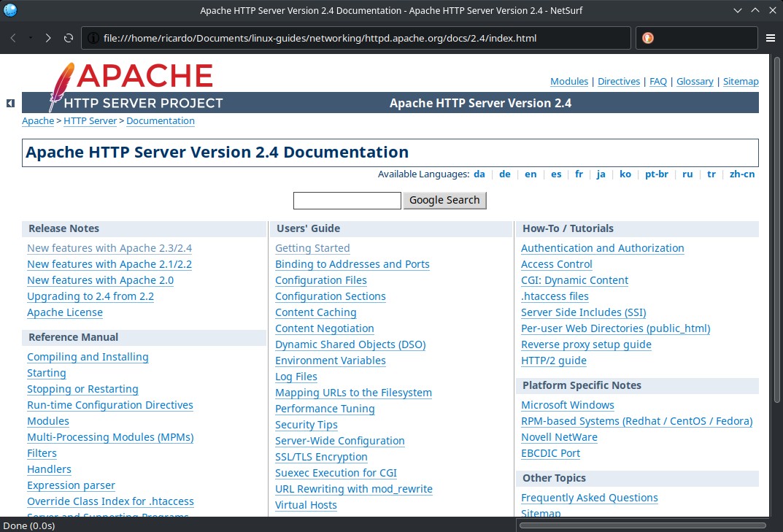Open Log Files link

(x=296, y=377)
